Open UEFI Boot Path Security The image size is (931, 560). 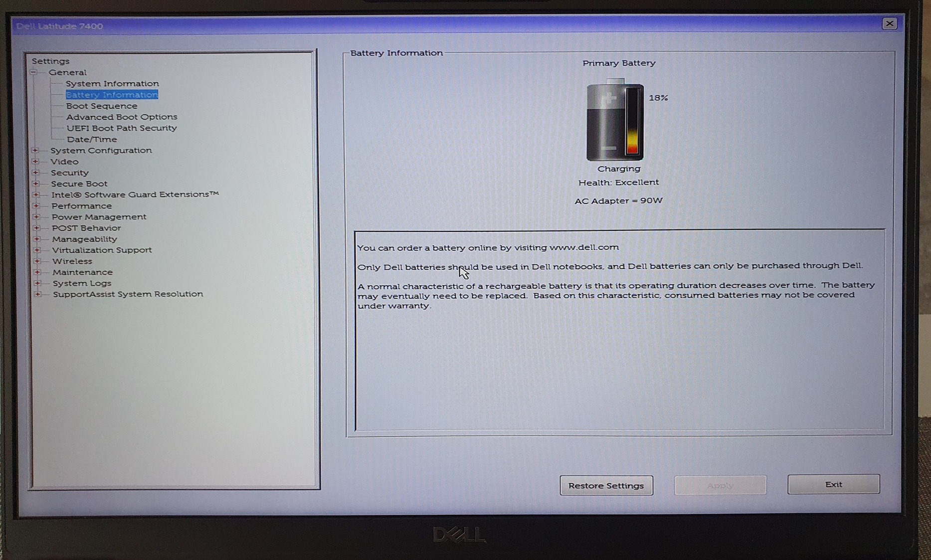(122, 128)
